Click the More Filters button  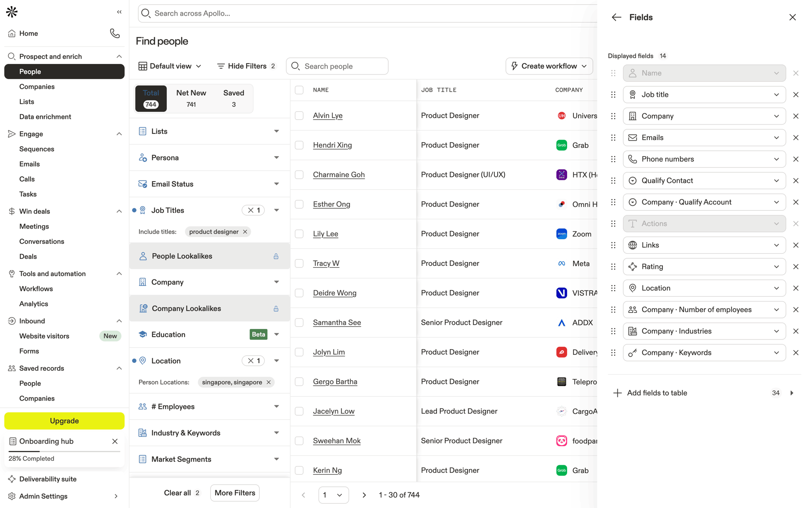point(235,493)
